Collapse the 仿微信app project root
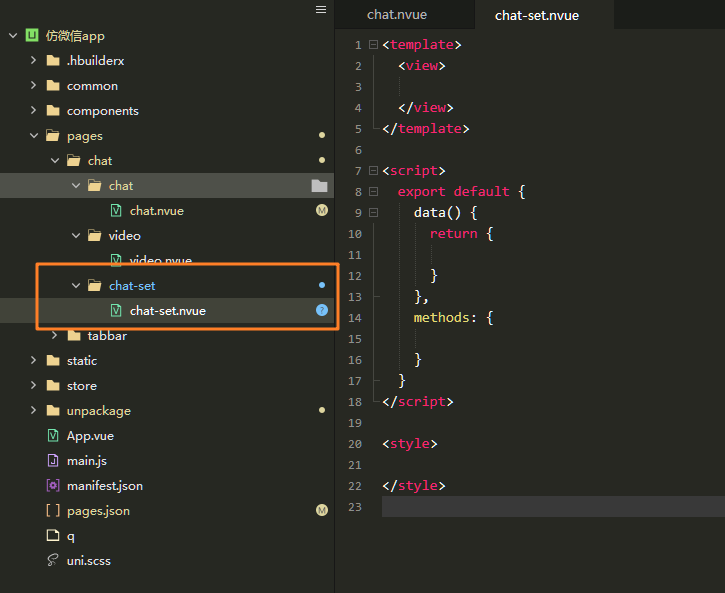Screen dimensions: 725x593 [13, 35]
